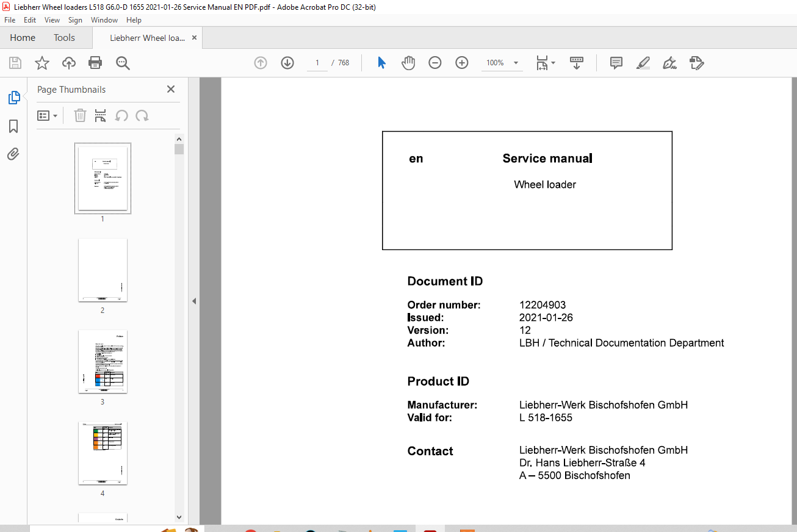Click the scrolling mode keyboard icon
797x532 pixels.
pyautogui.click(x=577, y=63)
